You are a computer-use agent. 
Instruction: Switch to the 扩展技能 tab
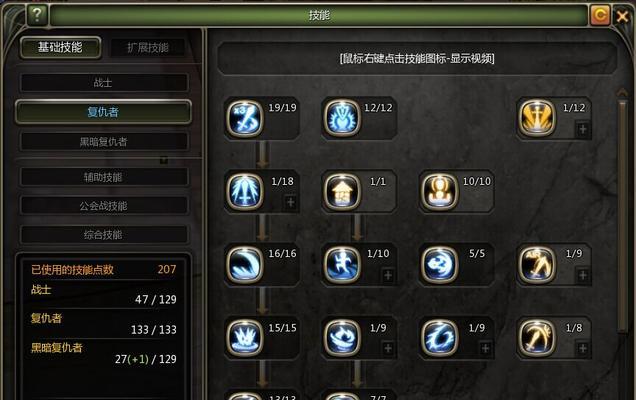pos(148,47)
